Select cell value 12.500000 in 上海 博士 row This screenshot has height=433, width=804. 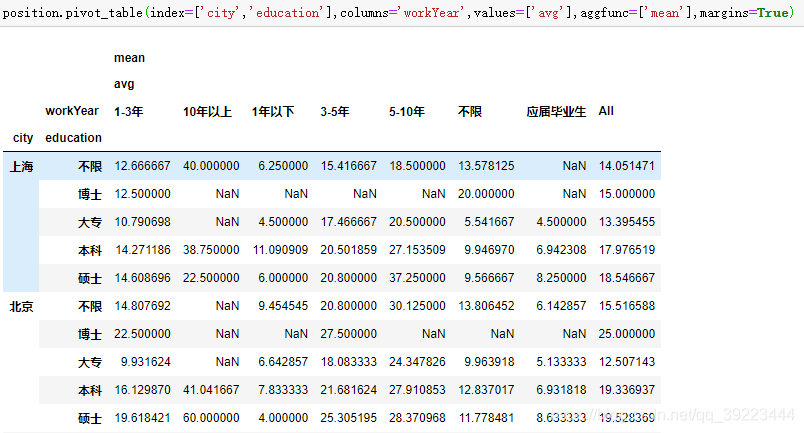(142, 193)
